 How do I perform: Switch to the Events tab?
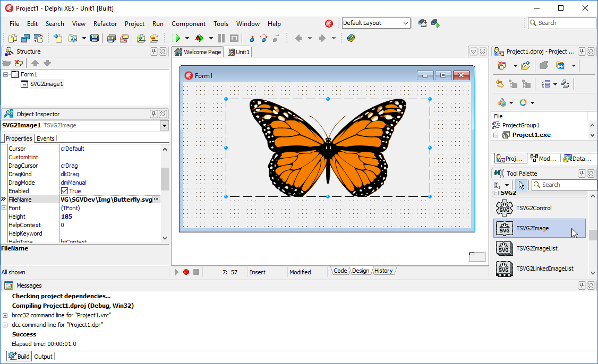tap(45, 138)
